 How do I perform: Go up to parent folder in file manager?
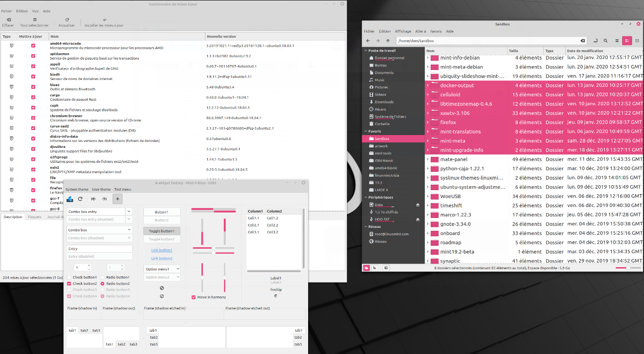coord(388,41)
